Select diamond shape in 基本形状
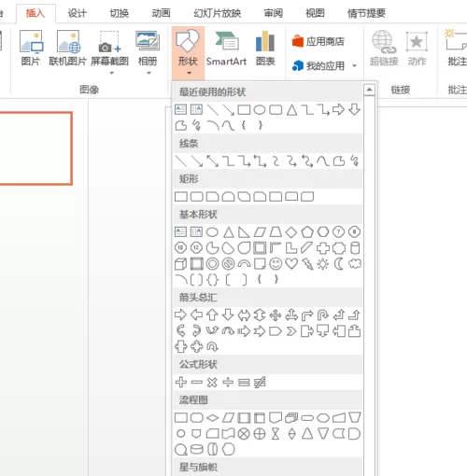The width and height of the screenshot is (467, 476). coord(291,232)
